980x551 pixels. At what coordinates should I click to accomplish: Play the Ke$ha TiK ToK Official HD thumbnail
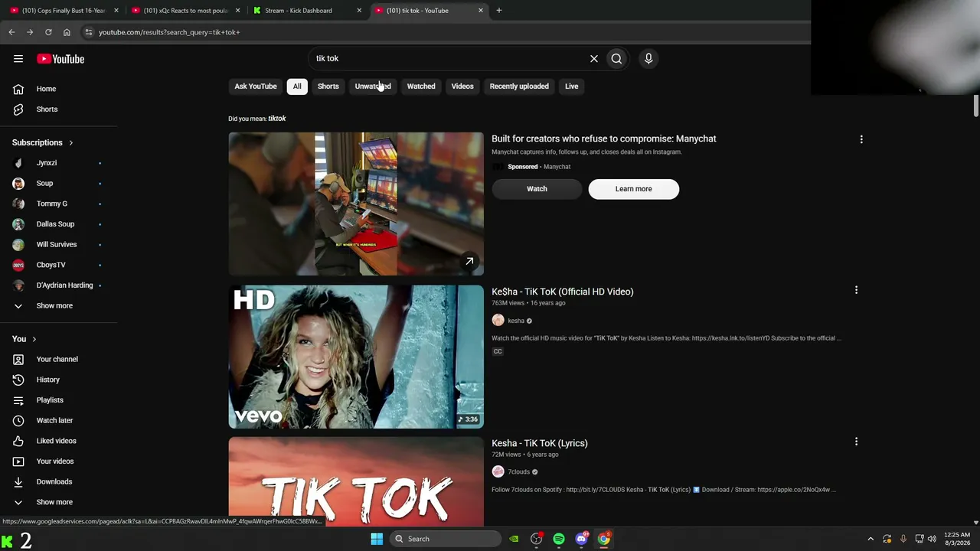coord(356,357)
